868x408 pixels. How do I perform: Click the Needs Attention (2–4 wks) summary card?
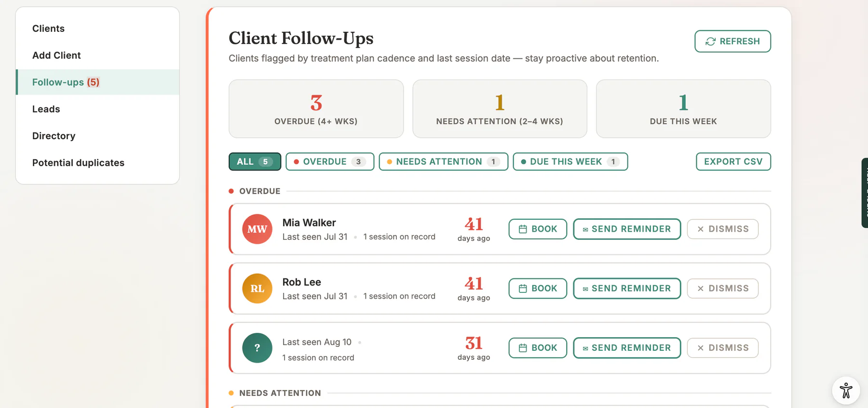[x=500, y=109]
